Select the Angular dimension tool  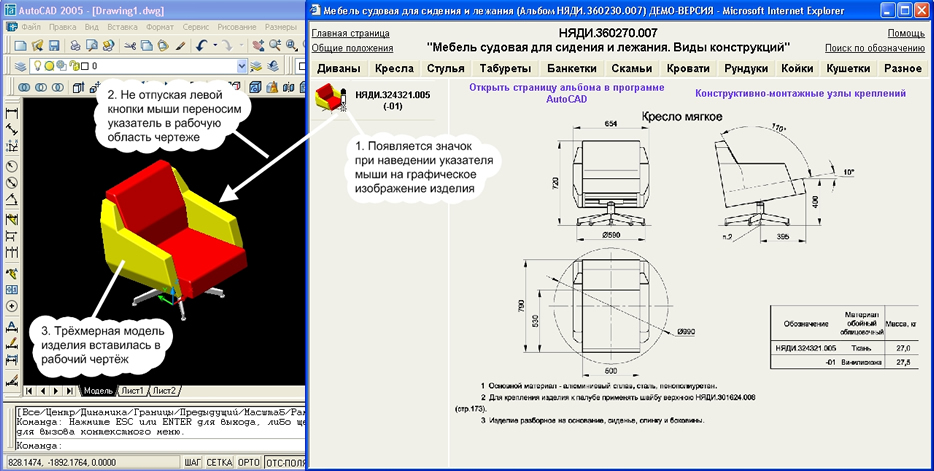click(11, 199)
